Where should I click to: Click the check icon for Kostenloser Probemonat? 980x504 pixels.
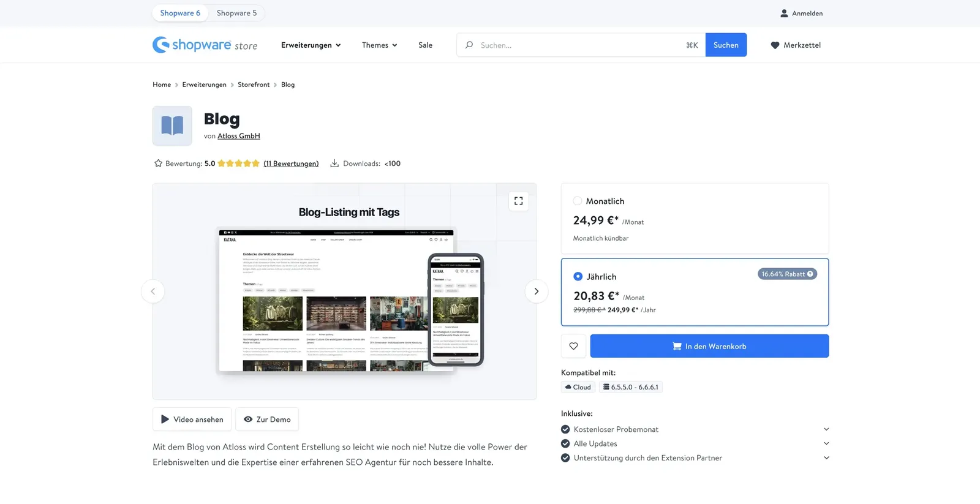coord(565,429)
